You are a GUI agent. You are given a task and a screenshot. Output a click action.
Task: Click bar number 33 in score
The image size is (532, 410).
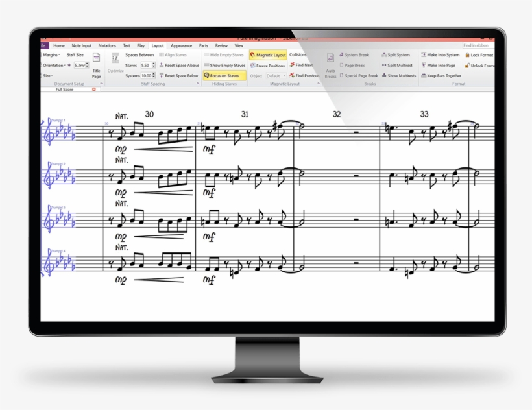[424, 114]
